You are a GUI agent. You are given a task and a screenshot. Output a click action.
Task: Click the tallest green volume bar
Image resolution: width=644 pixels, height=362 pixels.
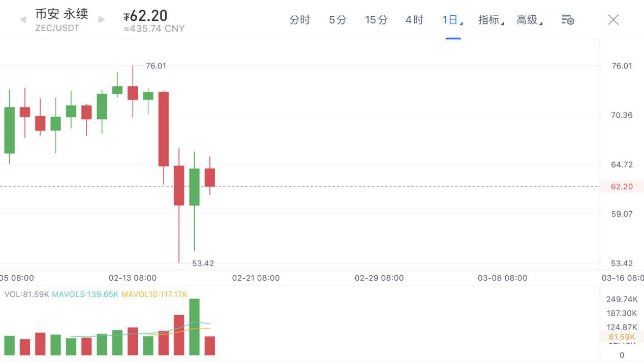pos(194,327)
